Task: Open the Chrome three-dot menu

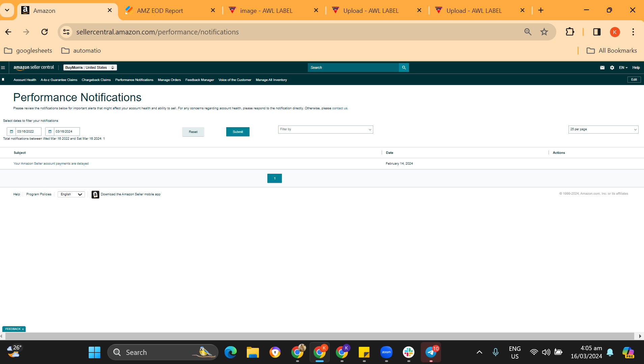Action: 633,32
